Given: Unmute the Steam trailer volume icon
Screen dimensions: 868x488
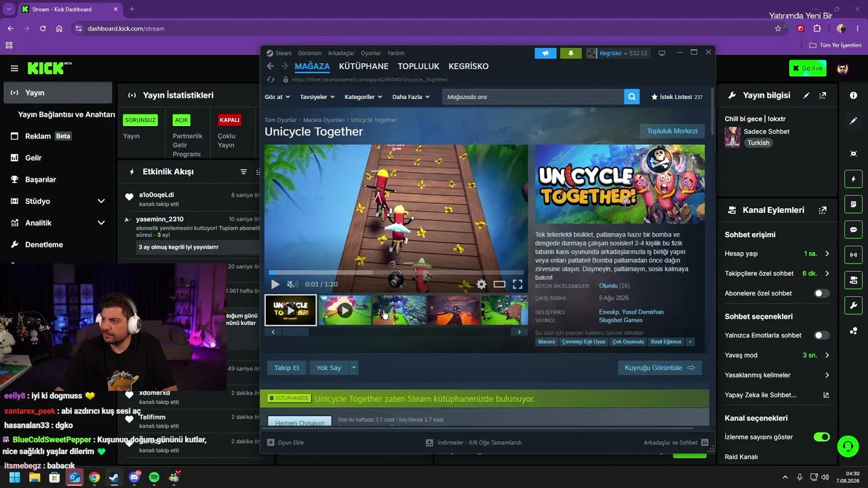Looking at the screenshot, I should (292, 285).
